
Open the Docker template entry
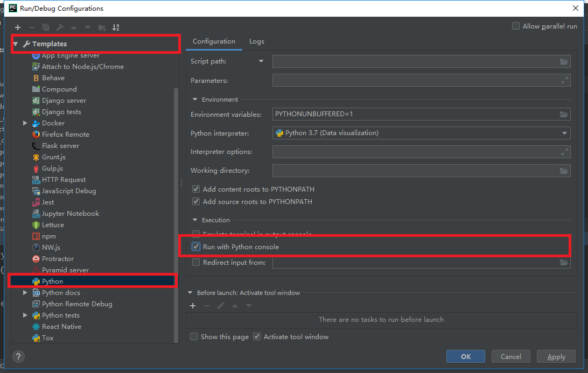54,123
